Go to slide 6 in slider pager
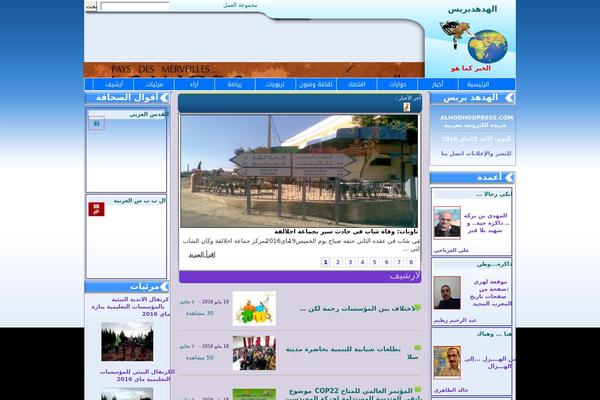This screenshot has height=400, width=600. pos(387,262)
